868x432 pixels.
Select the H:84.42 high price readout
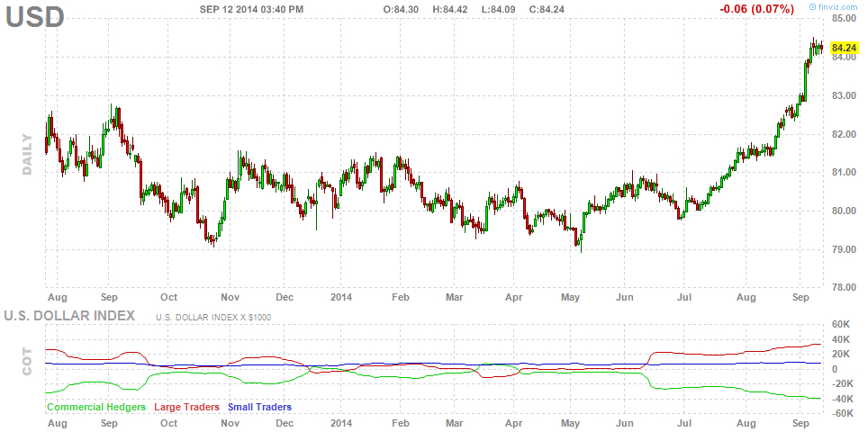click(452, 9)
